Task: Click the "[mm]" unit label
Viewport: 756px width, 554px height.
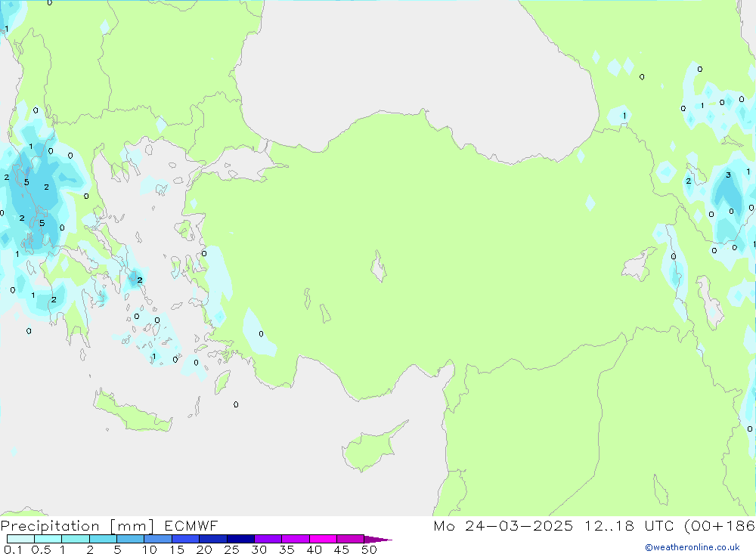Action: pyautogui.click(x=132, y=526)
